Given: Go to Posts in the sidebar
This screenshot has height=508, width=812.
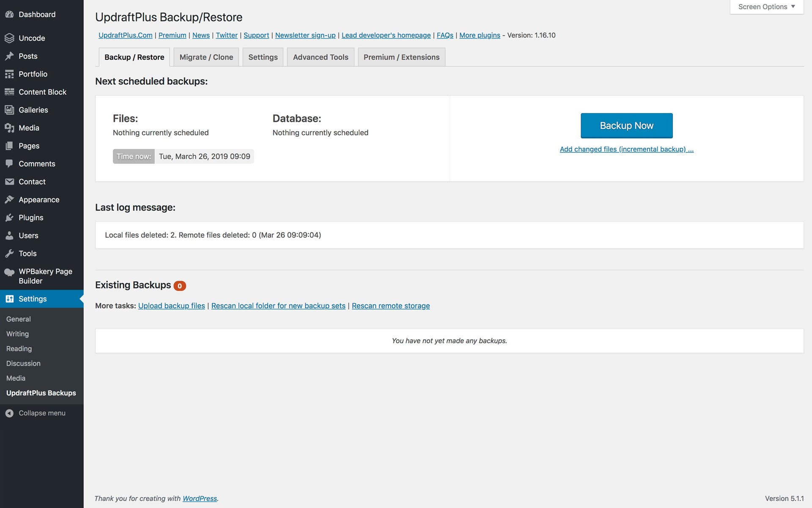Looking at the screenshot, I should (x=42, y=56).
